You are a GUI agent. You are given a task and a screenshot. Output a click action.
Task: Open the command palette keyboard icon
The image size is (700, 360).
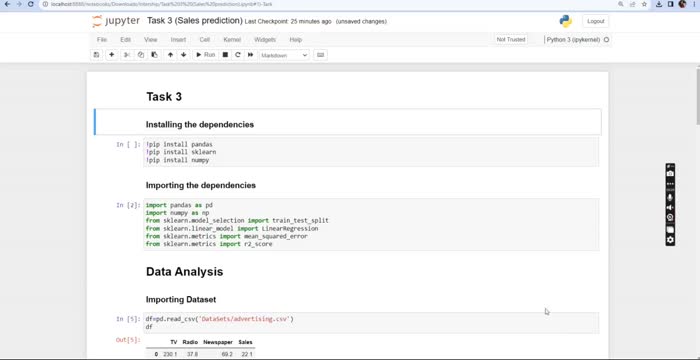tap(320, 55)
